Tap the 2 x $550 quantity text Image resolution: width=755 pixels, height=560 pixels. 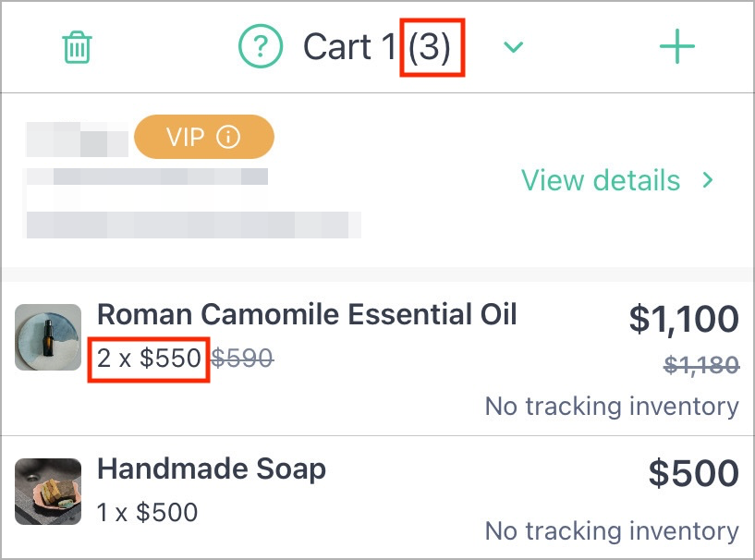149,359
